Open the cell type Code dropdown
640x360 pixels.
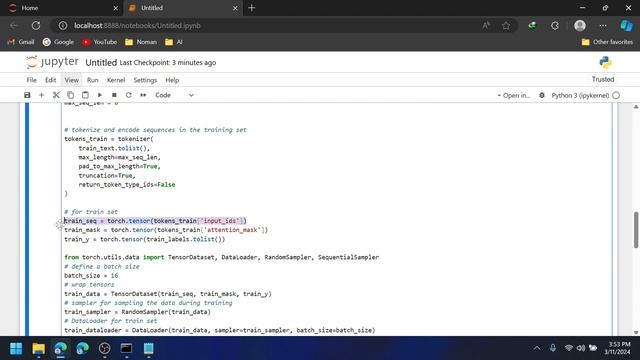[174, 95]
